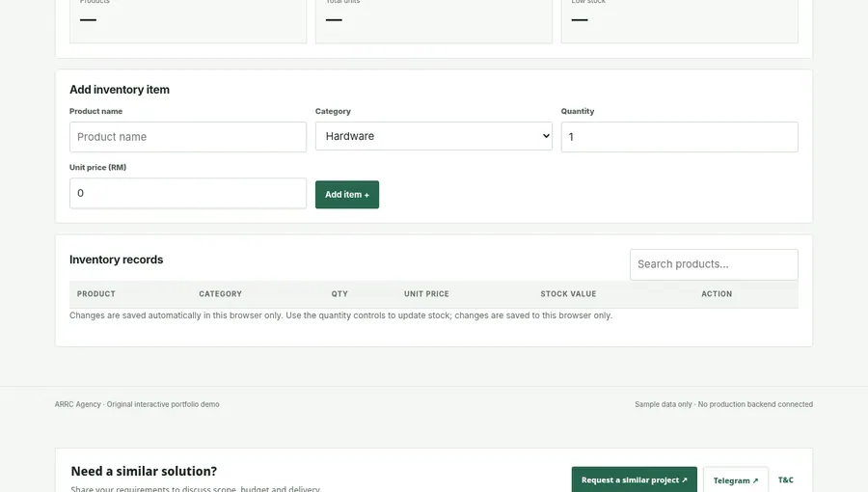Click the Add item + button
The height and width of the screenshot is (492, 868).
[x=347, y=194]
